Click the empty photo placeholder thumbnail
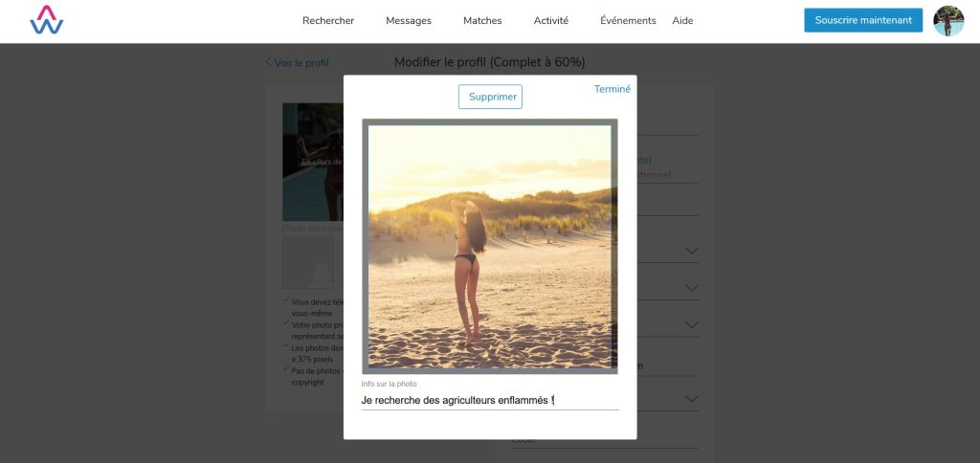 (x=307, y=262)
